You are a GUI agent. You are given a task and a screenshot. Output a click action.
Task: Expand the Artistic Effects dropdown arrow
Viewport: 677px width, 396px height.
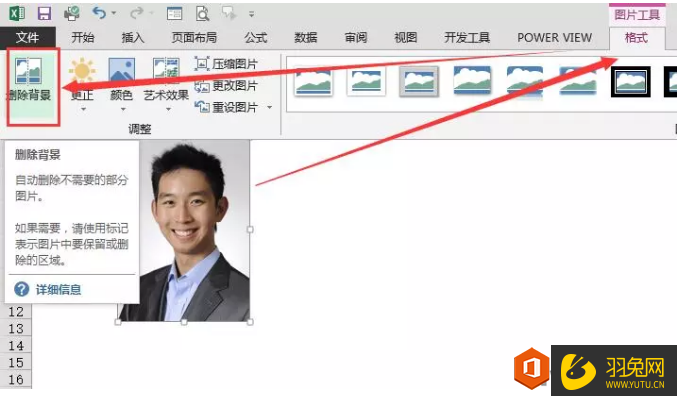pyautogui.click(x=168, y=109)
